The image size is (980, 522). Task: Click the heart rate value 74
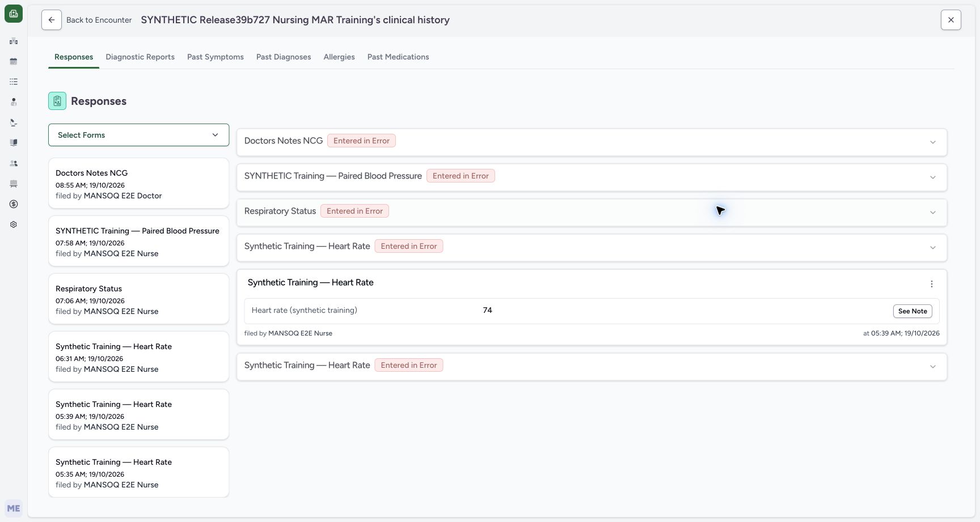coord(488,311)
